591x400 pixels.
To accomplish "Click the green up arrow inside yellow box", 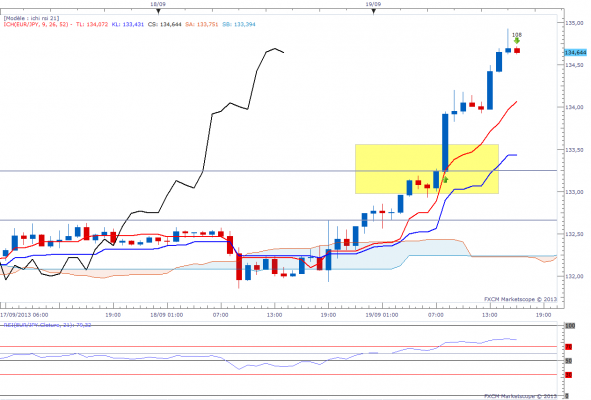I will (x=445, y=180).
